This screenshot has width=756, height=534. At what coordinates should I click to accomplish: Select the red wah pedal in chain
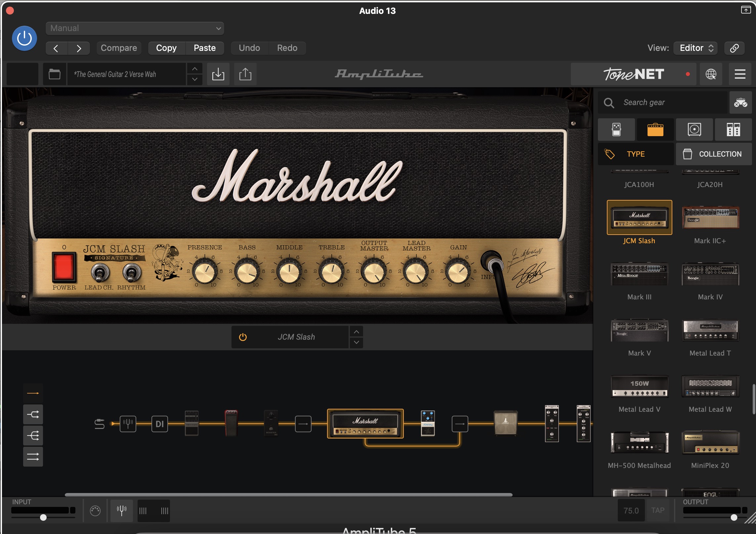pyautogui.click(x=231, y=424)
